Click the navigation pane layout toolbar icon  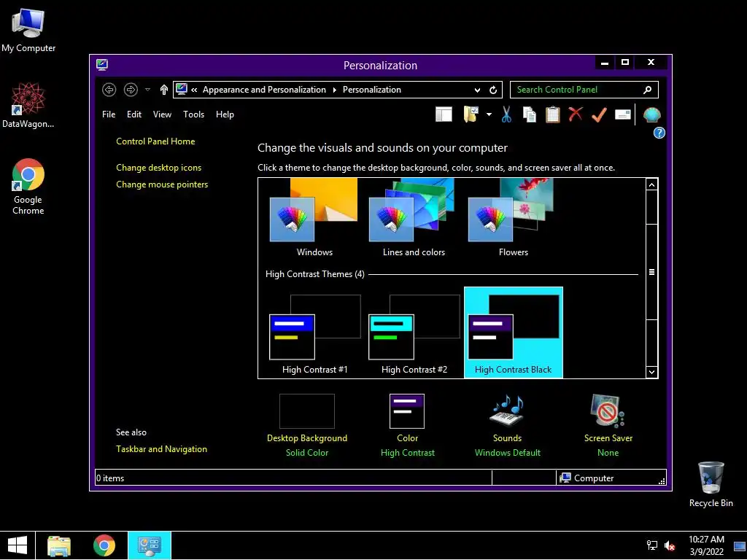click(444, 114)
